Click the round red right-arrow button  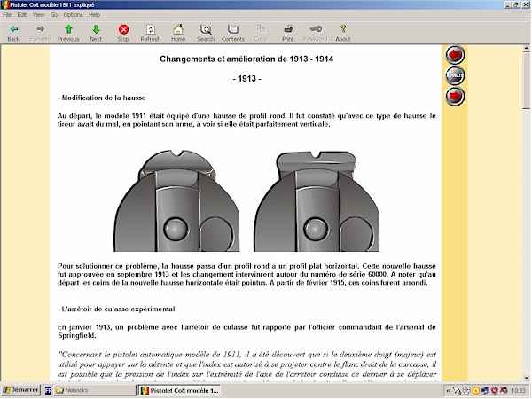tap(455, 96)
